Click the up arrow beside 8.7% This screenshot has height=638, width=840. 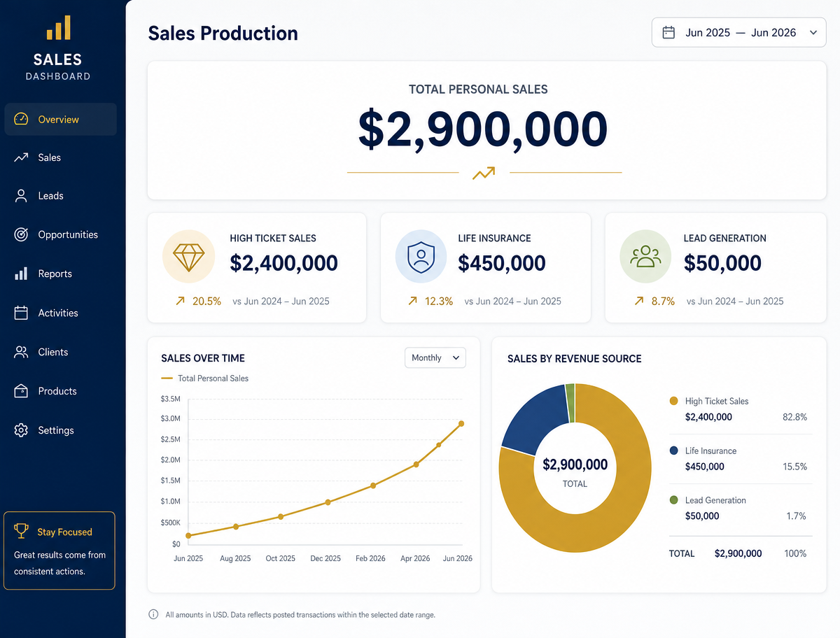click(638, 301)
